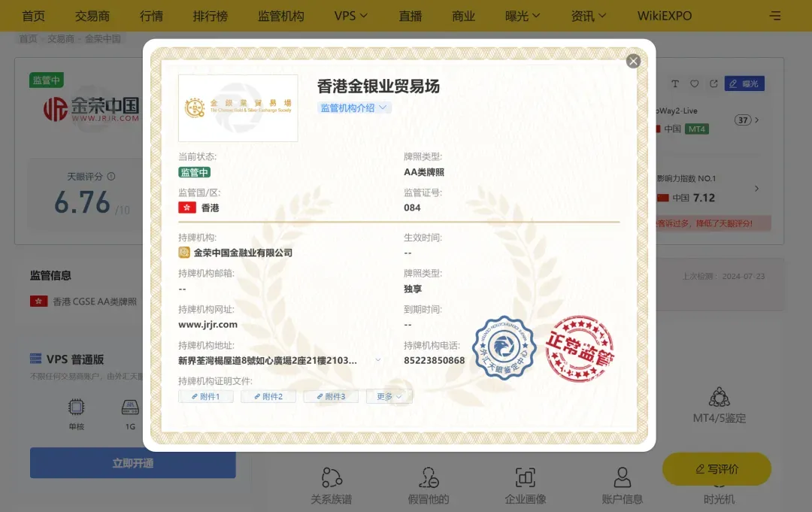
Task: Open WikiEXPO navigation item
Action: click(x=665, y=16)
